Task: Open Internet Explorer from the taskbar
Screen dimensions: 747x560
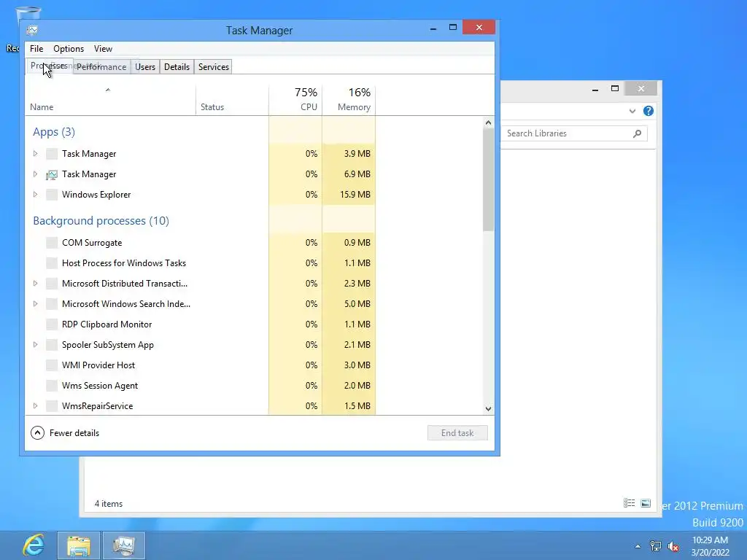Action: point(34,545)
